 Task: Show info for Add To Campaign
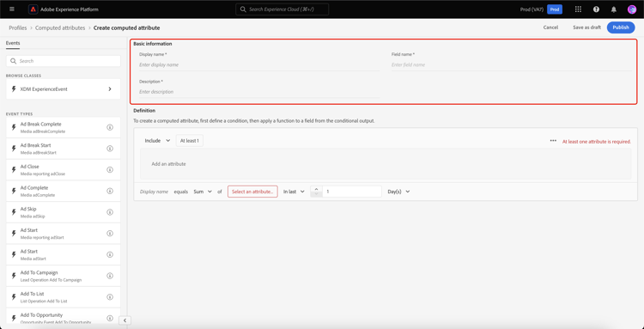point(110,276)
